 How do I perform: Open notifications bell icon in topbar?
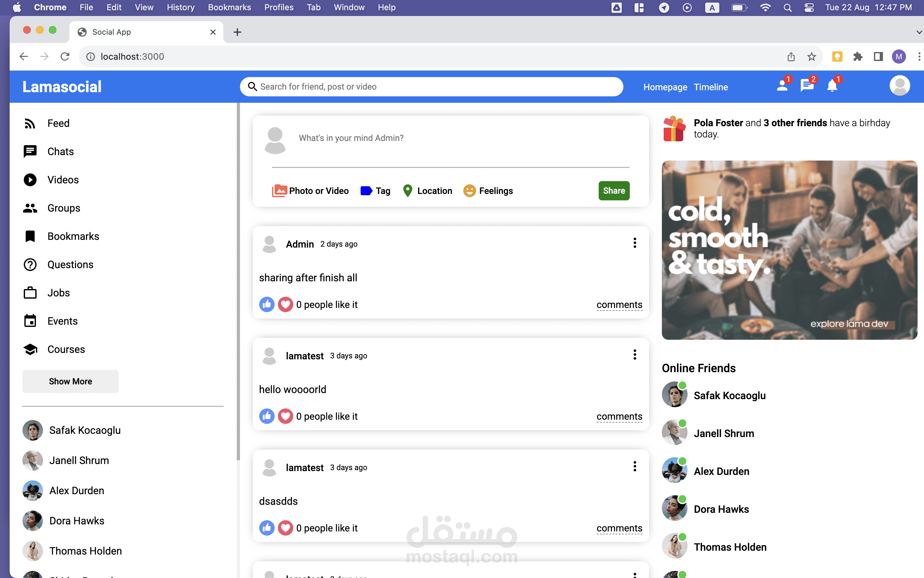tap(832, 86)
